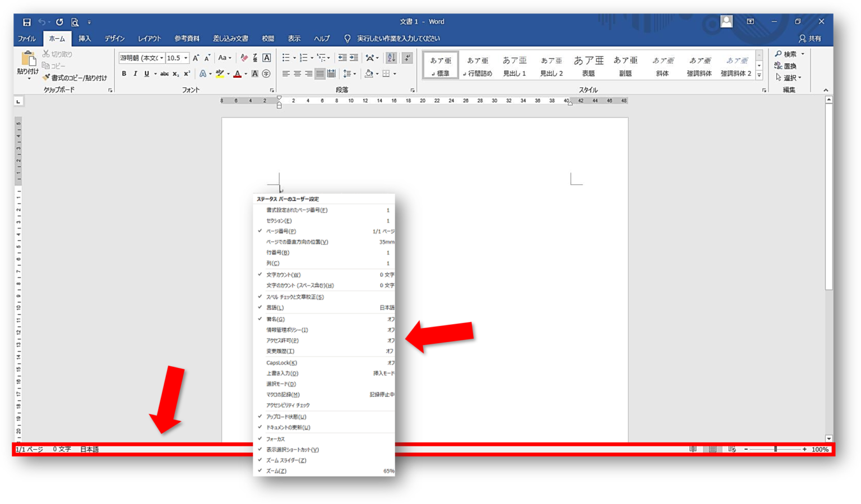Switch to Read Mode via status bar icon
The image size is (861, 504).
pyautogui.click(x=693, y=449)
